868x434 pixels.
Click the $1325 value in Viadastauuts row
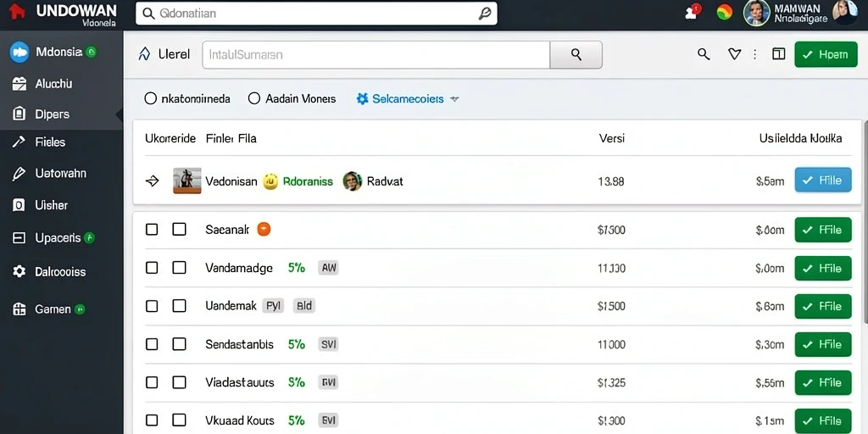click(612, 382)
